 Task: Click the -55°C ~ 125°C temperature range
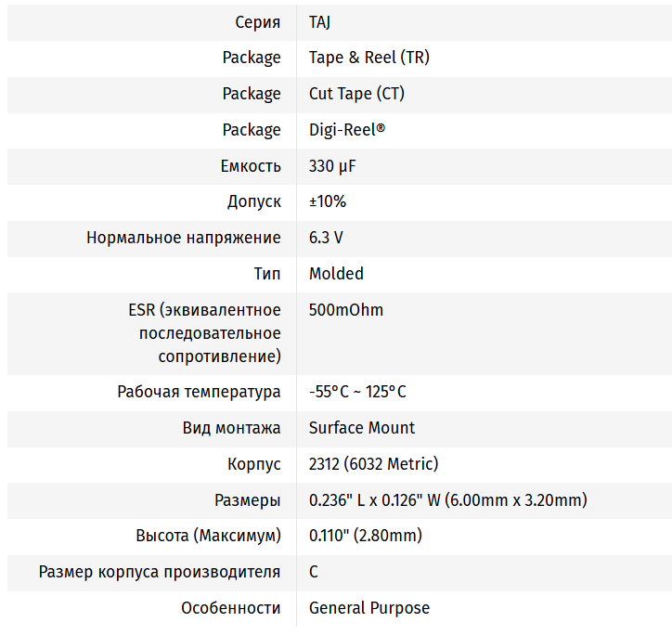click(x=357, y=392)
